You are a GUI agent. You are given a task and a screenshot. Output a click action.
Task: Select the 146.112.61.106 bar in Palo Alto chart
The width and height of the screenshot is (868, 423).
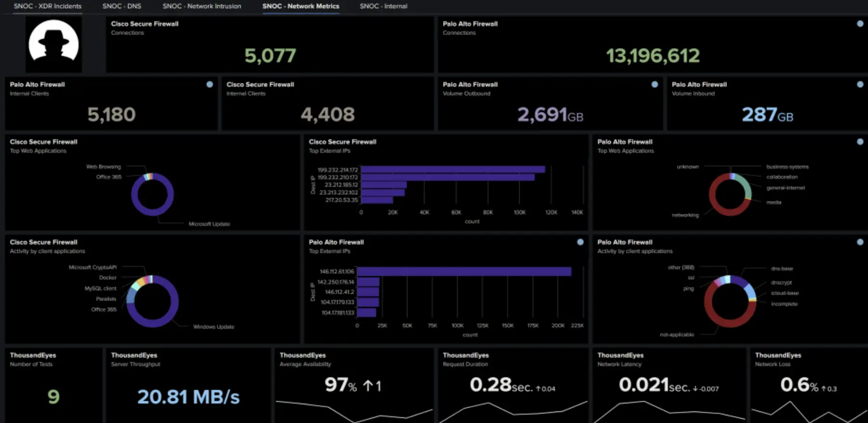(x=464, y=272)
